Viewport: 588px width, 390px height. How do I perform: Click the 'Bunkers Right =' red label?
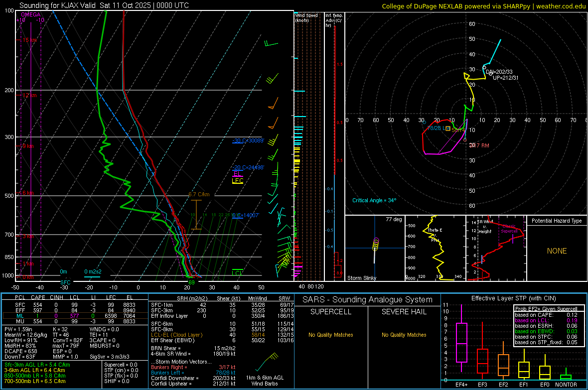169,367
